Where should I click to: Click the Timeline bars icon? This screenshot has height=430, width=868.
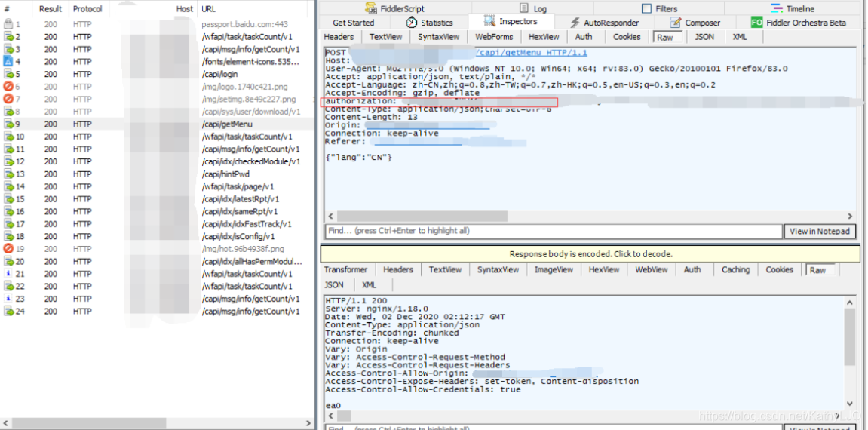(x=777, y=8)
